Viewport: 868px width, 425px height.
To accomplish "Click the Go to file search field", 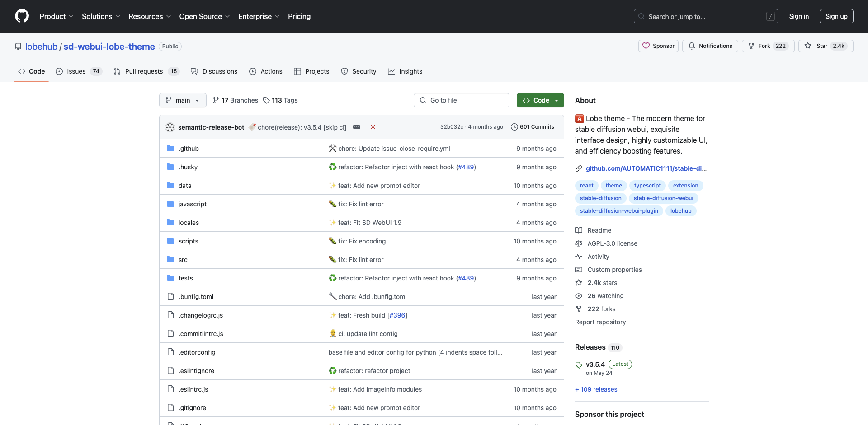I will tap(462, 100).
